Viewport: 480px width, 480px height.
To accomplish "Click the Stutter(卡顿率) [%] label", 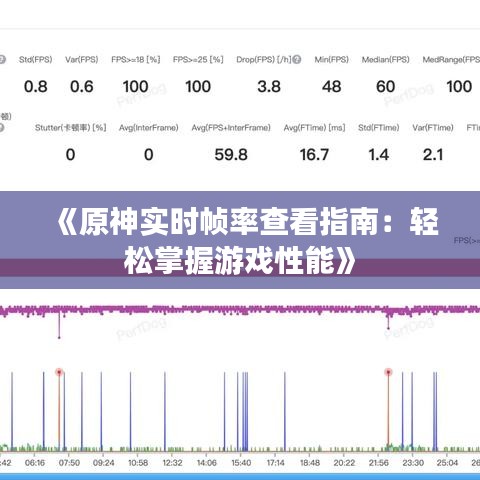I will pyautogui.click(x=71, y=128).
